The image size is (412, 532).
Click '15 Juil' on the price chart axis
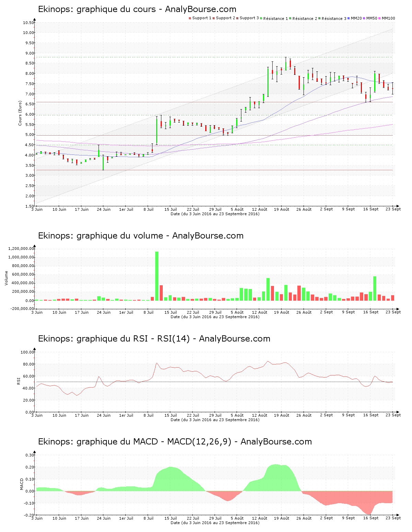tap(170, 209)
